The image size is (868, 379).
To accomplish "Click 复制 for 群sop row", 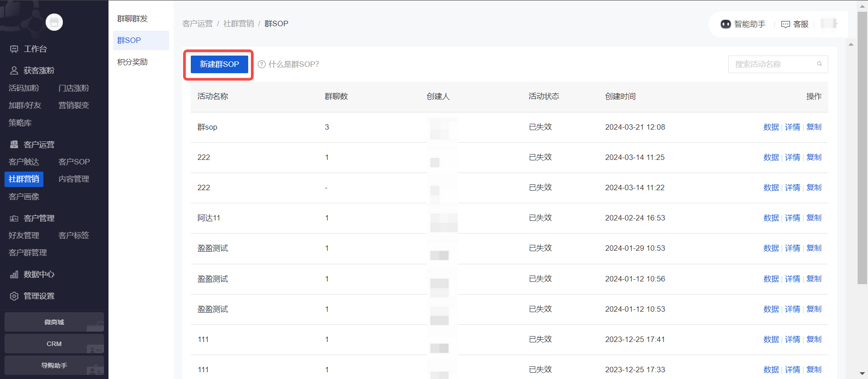I will pyautogui.click(x=814, y=127).
